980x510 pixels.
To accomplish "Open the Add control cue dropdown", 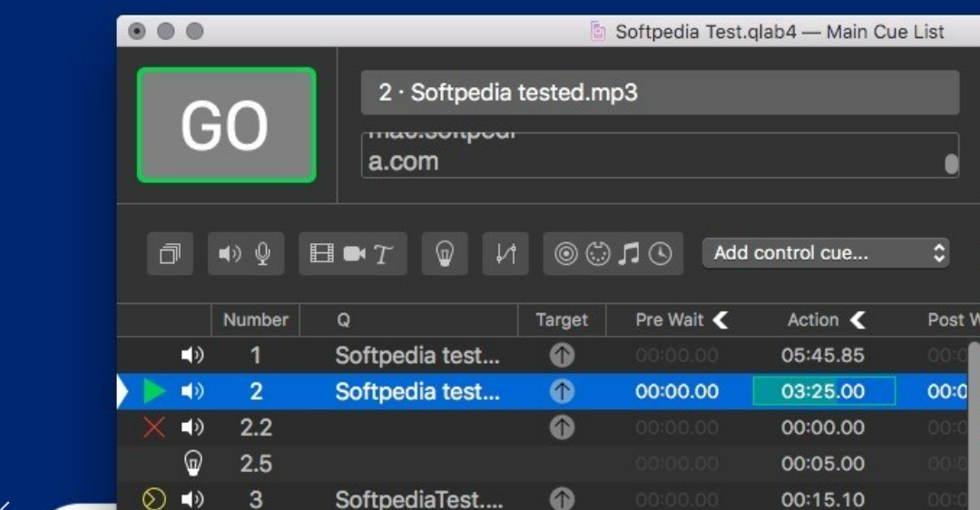I will tap(826, 253).
